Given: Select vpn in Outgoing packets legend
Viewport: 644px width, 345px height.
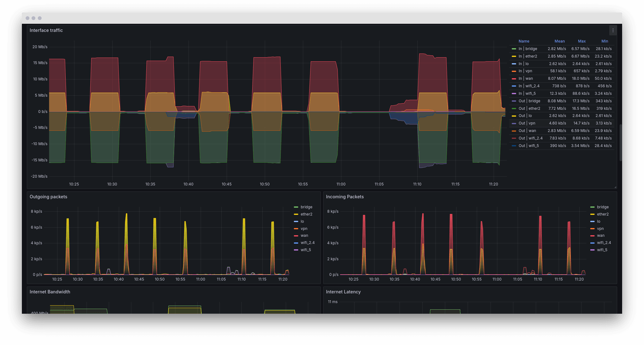Looking at the screenshot, I should coord(304,229).
